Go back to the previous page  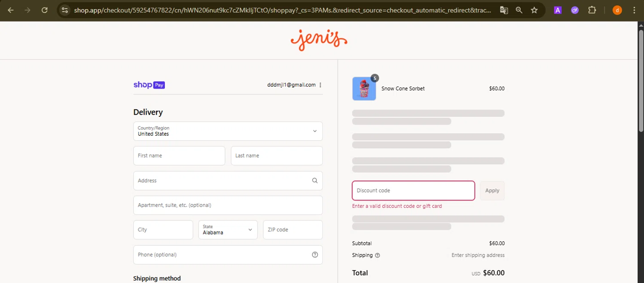(11, 10)
